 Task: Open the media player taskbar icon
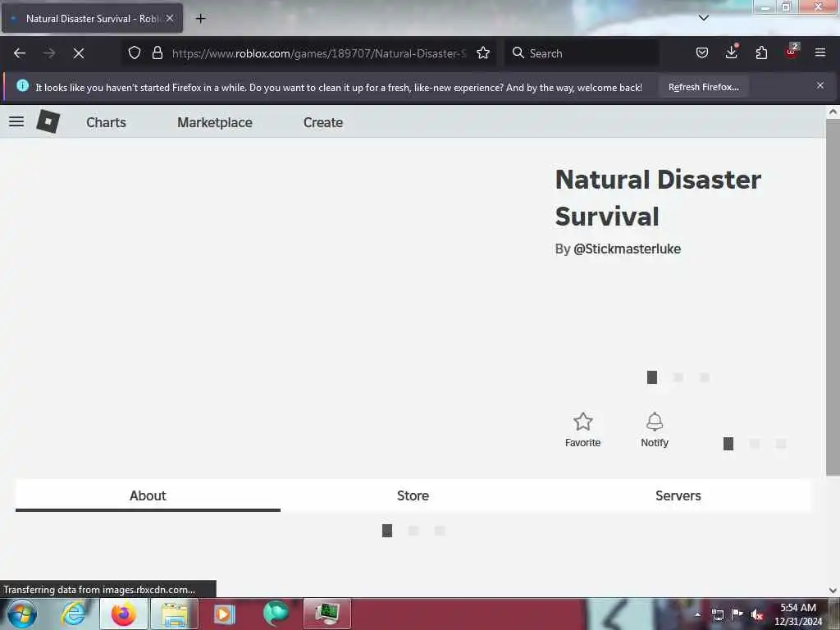coord(225,614)
